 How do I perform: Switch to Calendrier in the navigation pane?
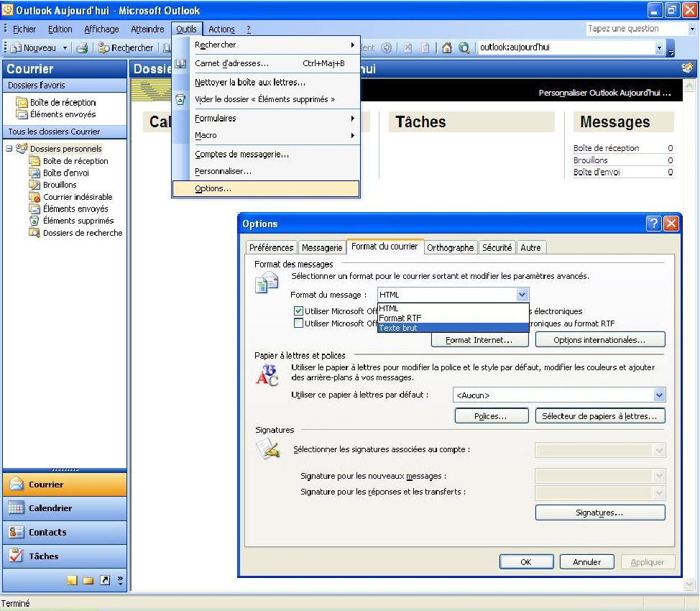coord(65,508)
